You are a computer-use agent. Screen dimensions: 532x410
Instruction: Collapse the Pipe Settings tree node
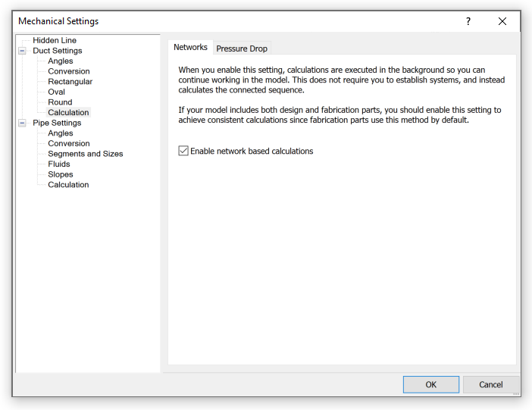(23, 123)
